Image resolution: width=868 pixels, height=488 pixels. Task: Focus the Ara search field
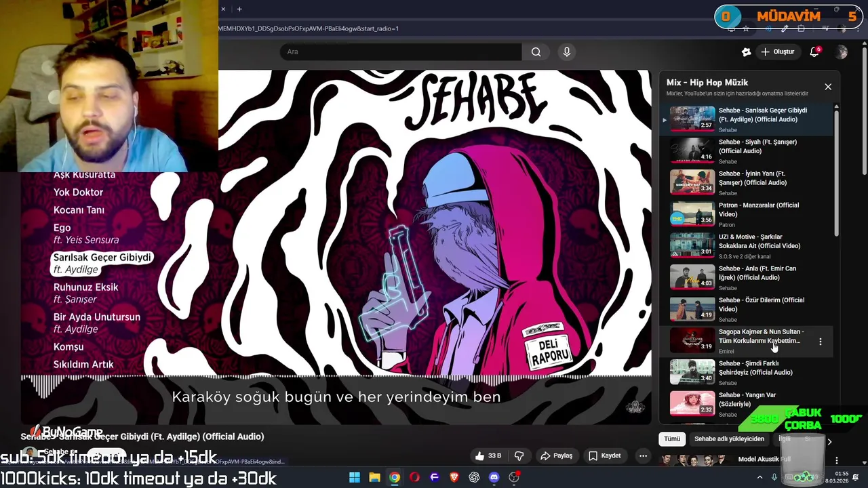pos(401,52)
